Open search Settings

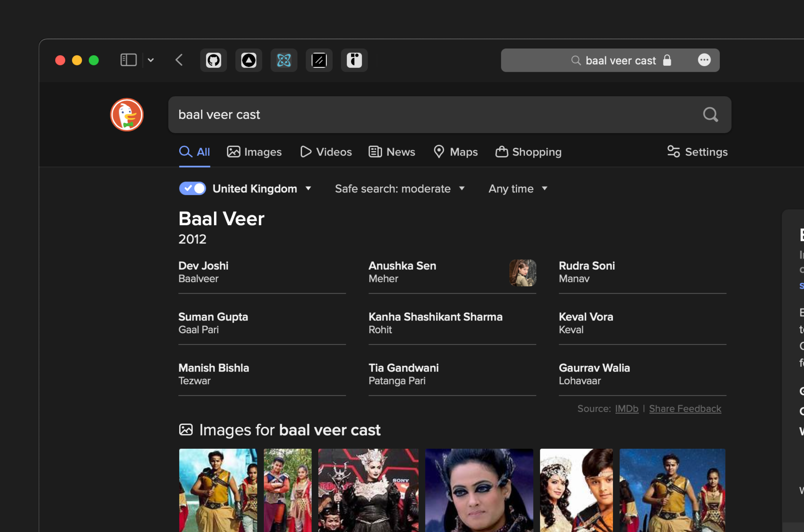[697, 152]
